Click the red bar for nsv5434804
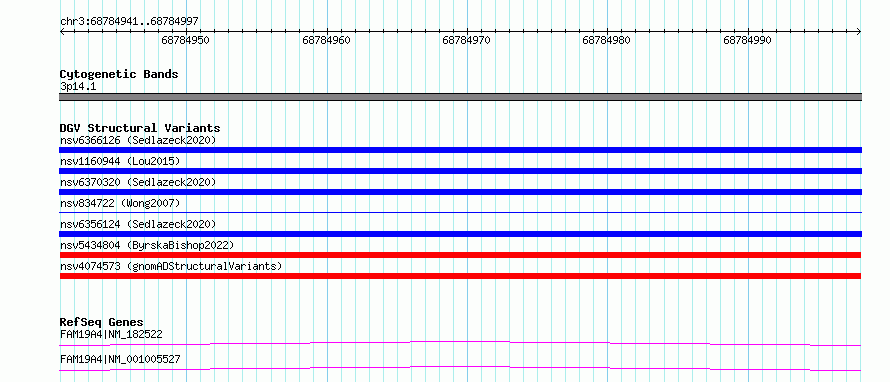Image resolution: width=890 pixels, height=382 pixels. pyautogui.click(x=460, y=255)
